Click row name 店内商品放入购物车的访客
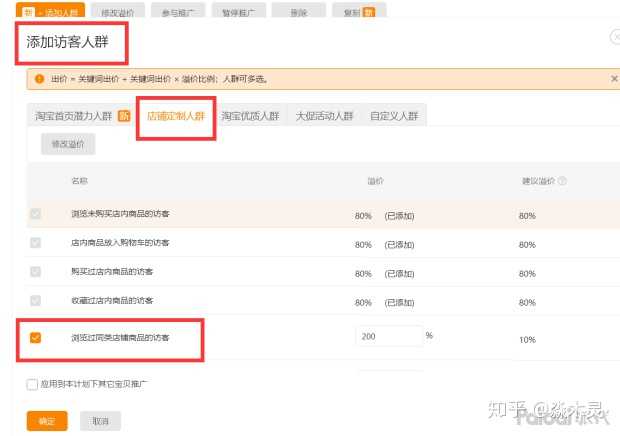This screenshot has height=436, width=620. click(x=120, y=243)
